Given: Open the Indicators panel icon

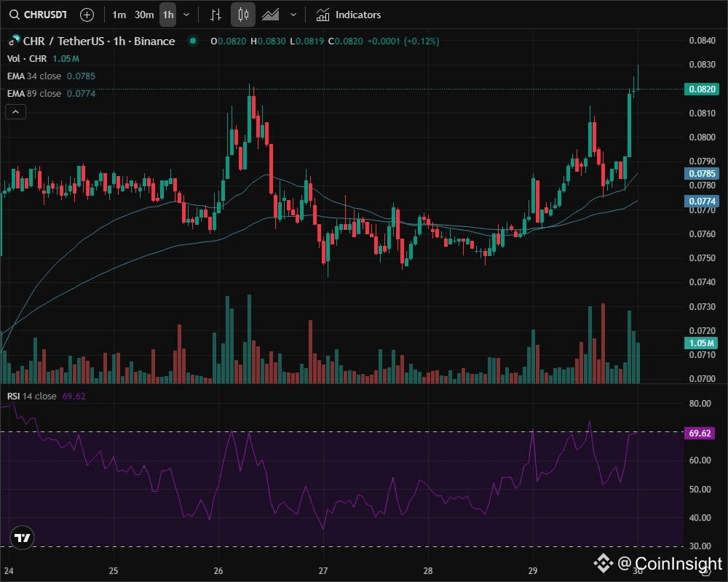Looking at the screenshot, I should pyautogui.click(x=321, y=14).
